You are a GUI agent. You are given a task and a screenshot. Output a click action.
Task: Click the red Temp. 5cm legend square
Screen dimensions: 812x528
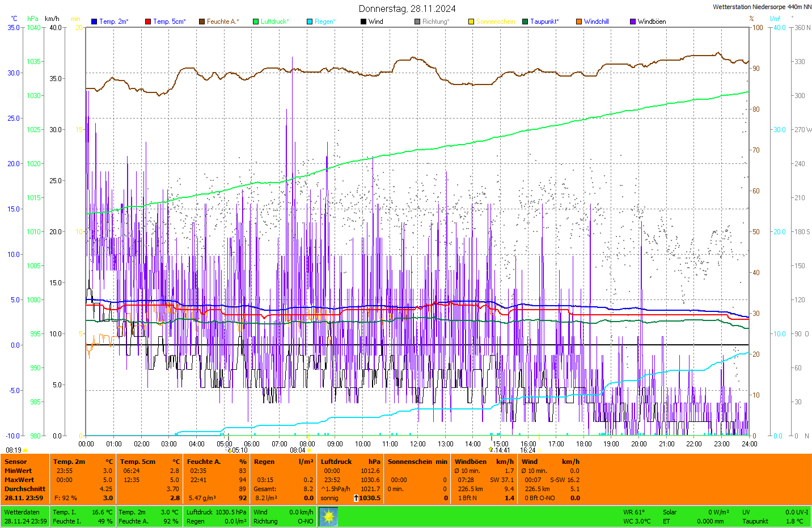click(x=148, y=22)
